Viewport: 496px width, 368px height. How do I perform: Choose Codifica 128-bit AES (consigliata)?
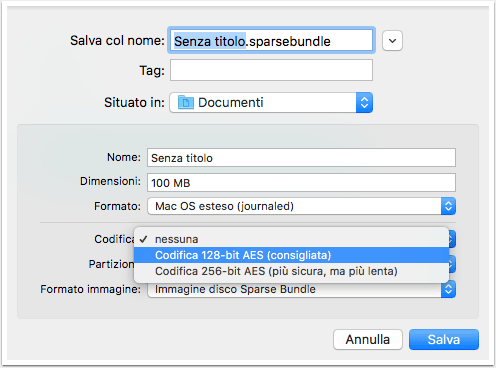coord(291,255)
